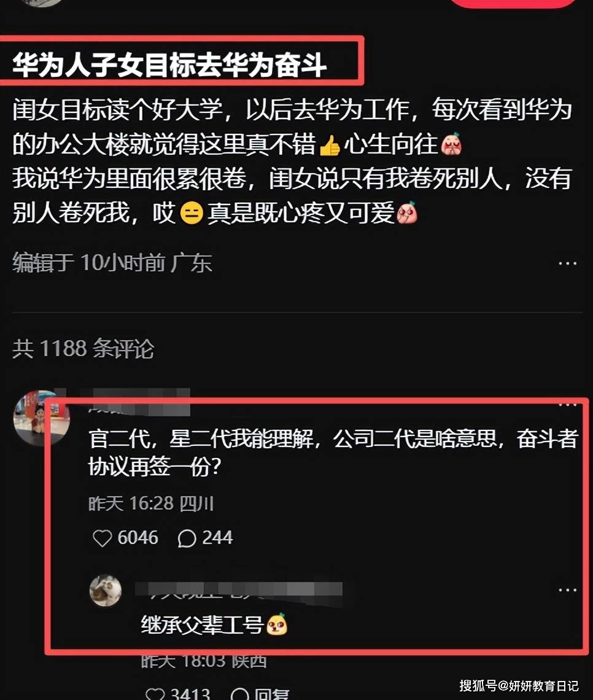Tap the 编辑于 10小时前 广东 timestamp
Screen dimensions: 593x700
[x=112, y=263]
